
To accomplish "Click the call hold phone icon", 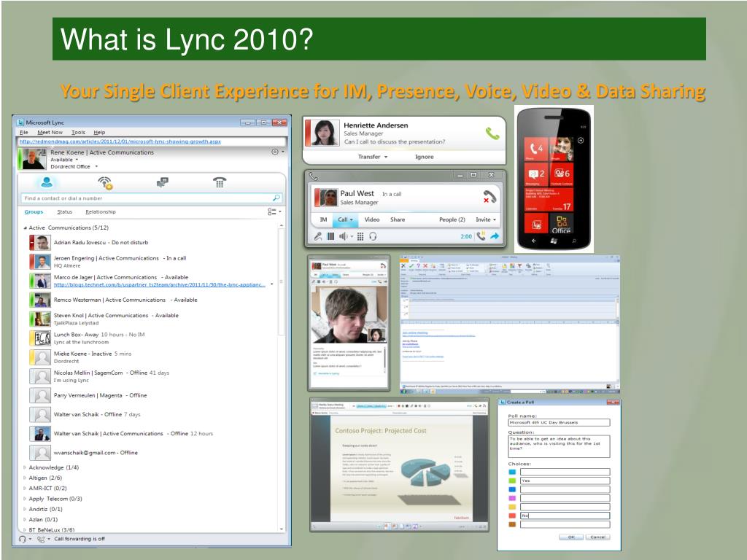I will pyautogui.click(x=481, y=236).
